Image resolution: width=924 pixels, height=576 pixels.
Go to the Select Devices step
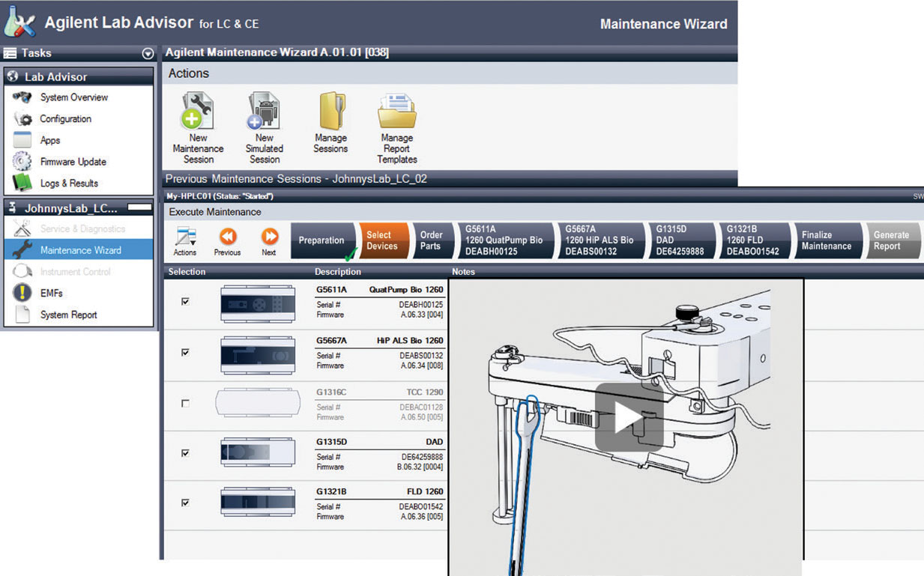[383, 240]
